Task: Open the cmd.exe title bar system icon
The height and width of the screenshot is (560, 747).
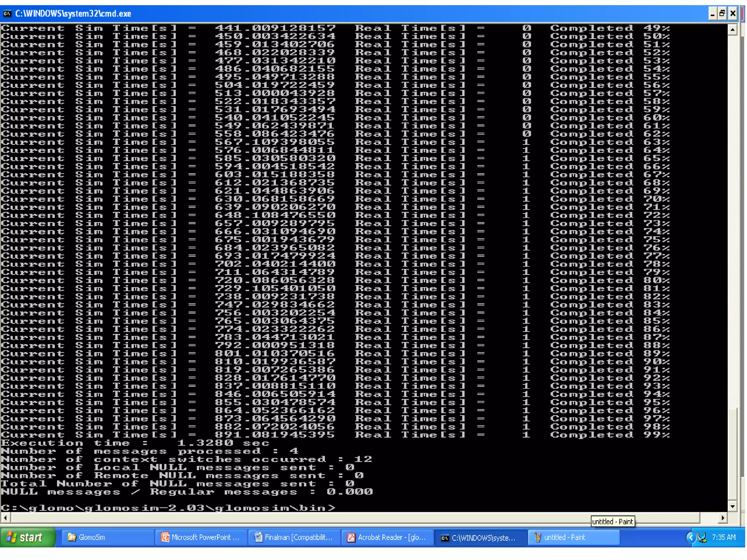Action: [x=7, y=14]
